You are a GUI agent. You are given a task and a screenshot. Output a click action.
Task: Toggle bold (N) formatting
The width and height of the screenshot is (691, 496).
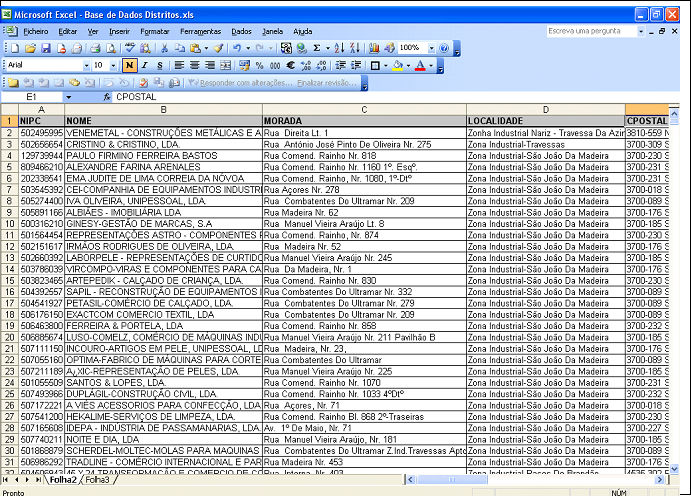click(x=130, y=65)
